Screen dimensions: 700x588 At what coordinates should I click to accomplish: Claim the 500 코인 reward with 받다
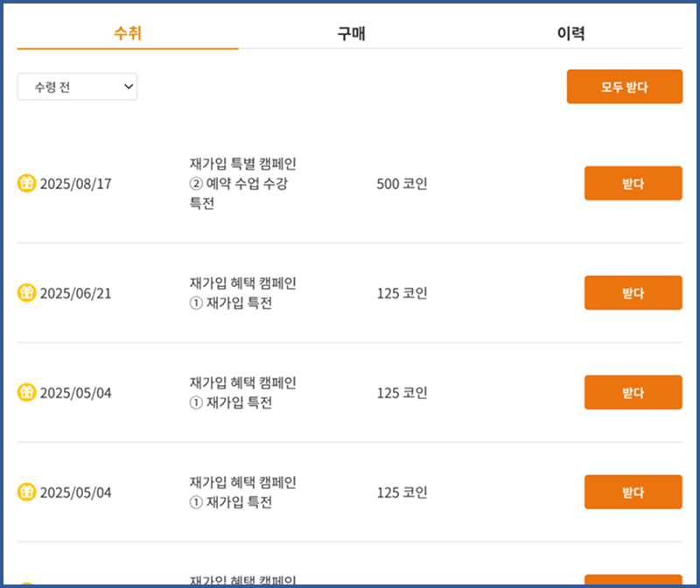click(633, 184)
